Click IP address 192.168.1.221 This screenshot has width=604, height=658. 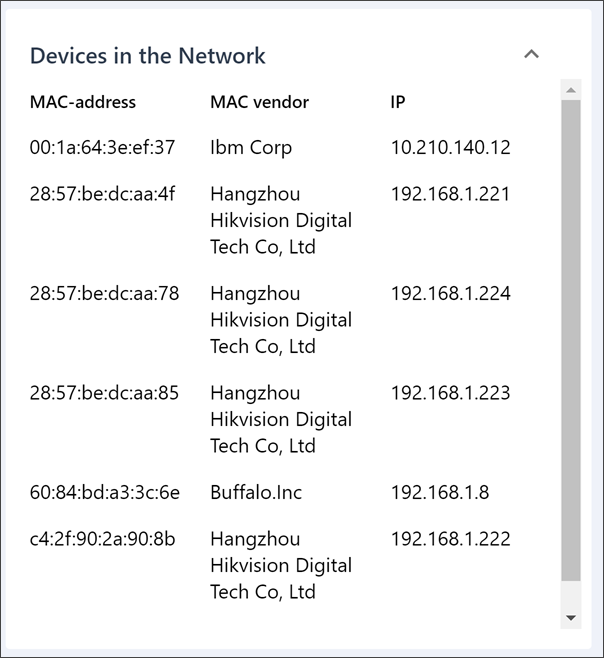click(x=450, y=194)
